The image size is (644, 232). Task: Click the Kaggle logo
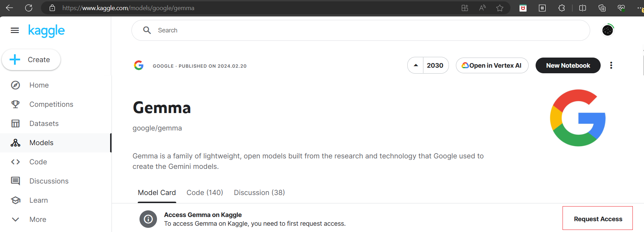coord(46,31)
